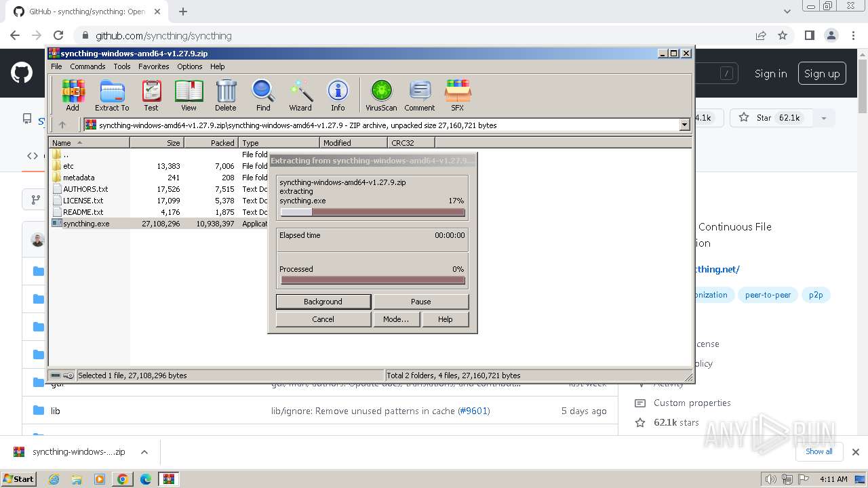Image resolution: width=868 pixels, height=488 pixels.
Task: Click Help in the extraction dialog
Action: (446, 319)
